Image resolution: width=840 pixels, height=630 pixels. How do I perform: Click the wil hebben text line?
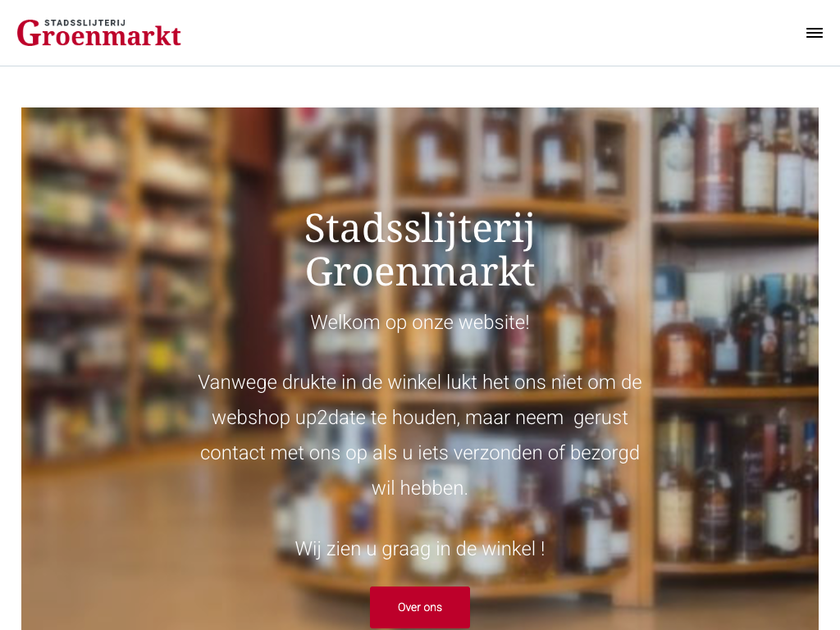[x=419, y=488]
